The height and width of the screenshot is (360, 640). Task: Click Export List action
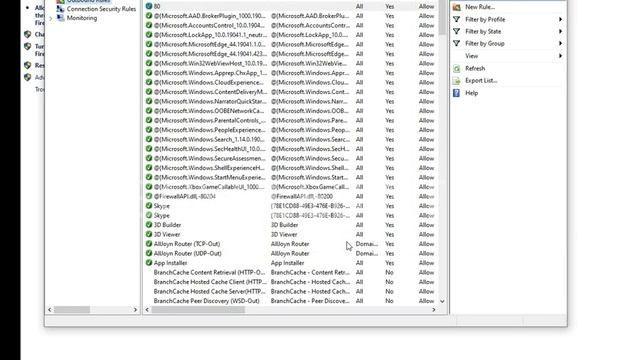click(481, 80)
